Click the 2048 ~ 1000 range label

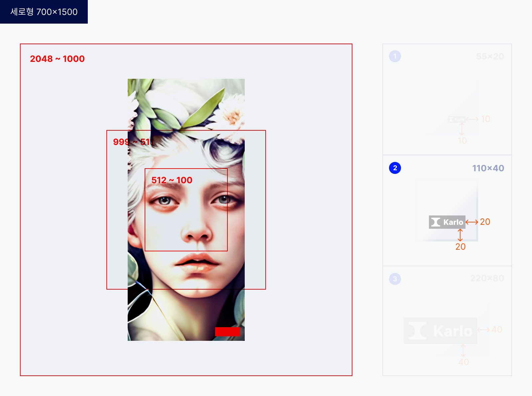coord(57,59)
